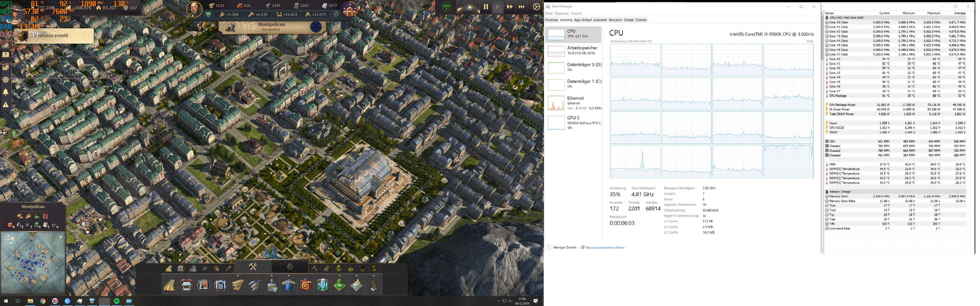
Task: Open the Optionen menu in Task Manager
Action: click(x=561, y=14)
